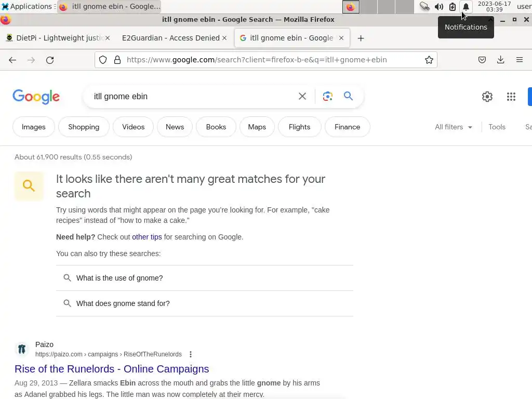This screenshot has height=399, width=532.
Task: Close the DietPi tab
Action: click(x=108, y=38)
